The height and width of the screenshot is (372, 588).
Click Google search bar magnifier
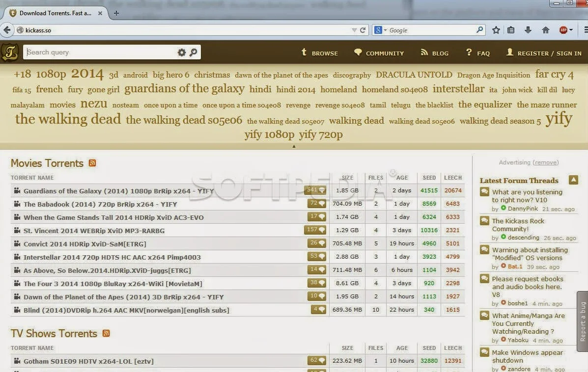(x=479, y=29)
